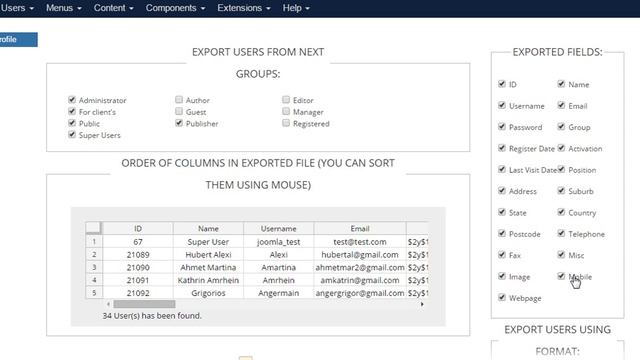Screen dimensions: 640x360
Task: Click the Amrhein username cell
Action: (279, 280)
